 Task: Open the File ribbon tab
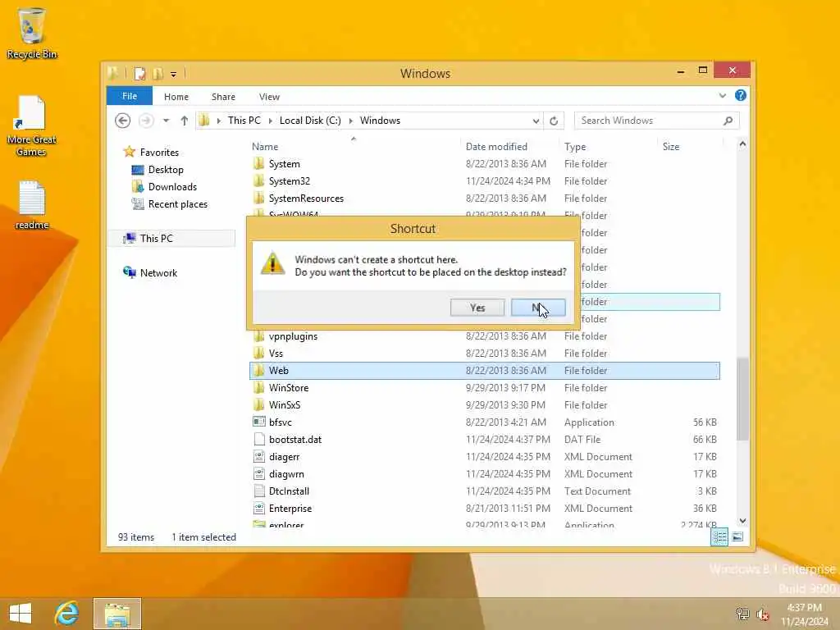pos(129,97)
